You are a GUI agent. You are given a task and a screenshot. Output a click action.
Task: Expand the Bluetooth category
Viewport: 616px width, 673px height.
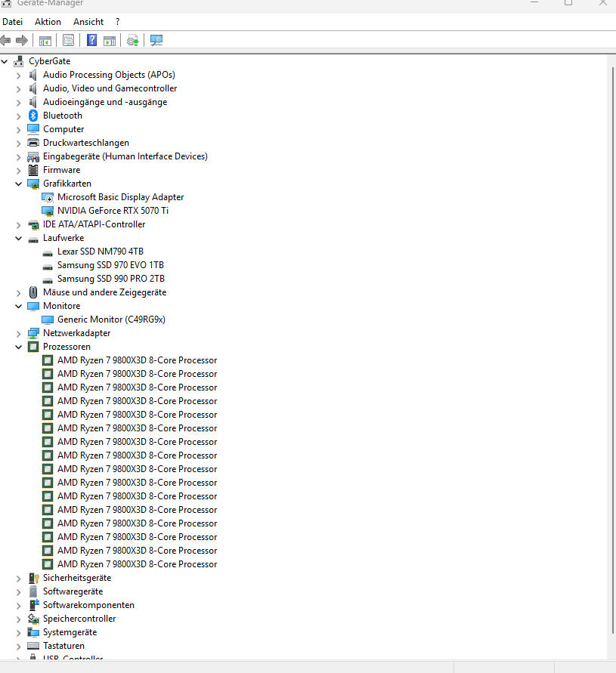[18, 116]
